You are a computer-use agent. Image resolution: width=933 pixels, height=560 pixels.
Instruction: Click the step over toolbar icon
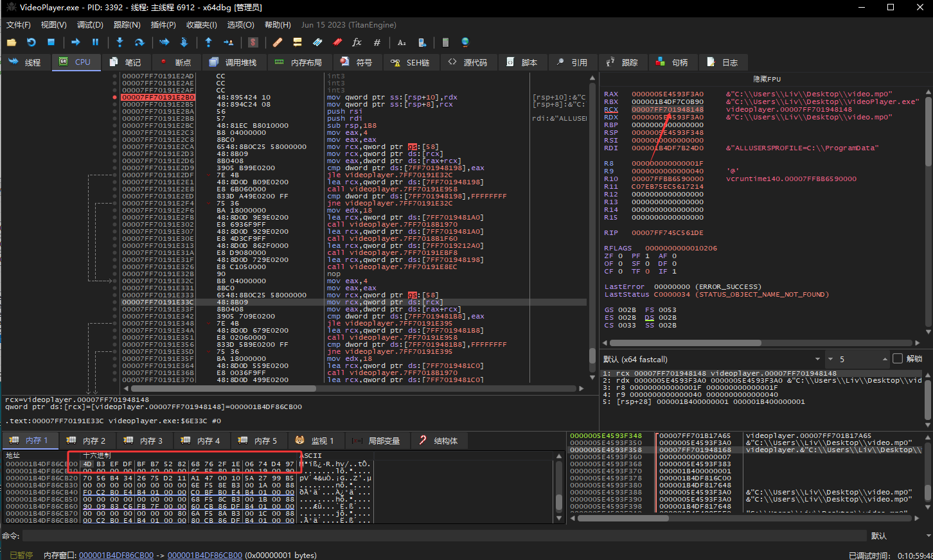pos(139,42)
